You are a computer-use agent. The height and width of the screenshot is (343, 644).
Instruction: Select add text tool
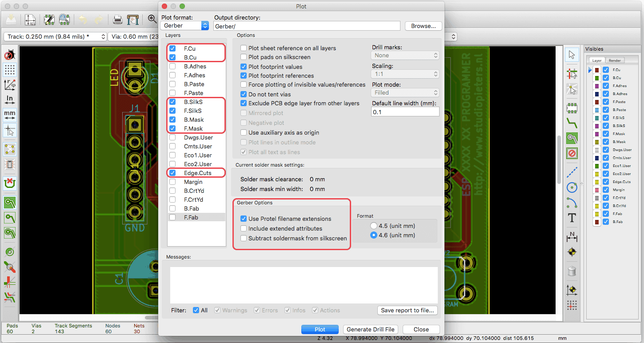tap(572, 218)
